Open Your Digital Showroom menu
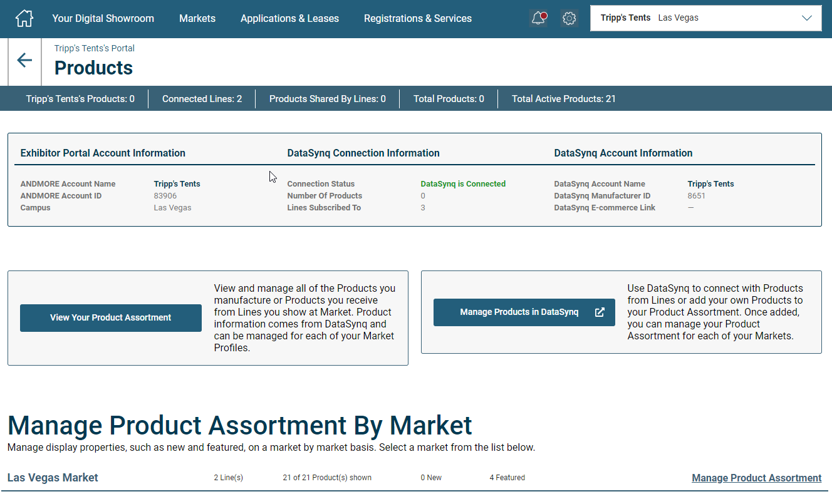This screenshot has width=832, height=504. (103, 18)
